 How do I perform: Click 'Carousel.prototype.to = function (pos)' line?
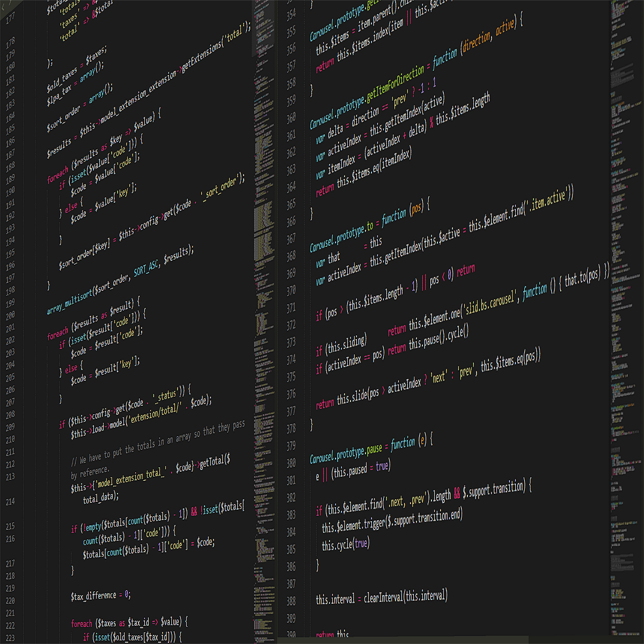click(x=369, y=226)
